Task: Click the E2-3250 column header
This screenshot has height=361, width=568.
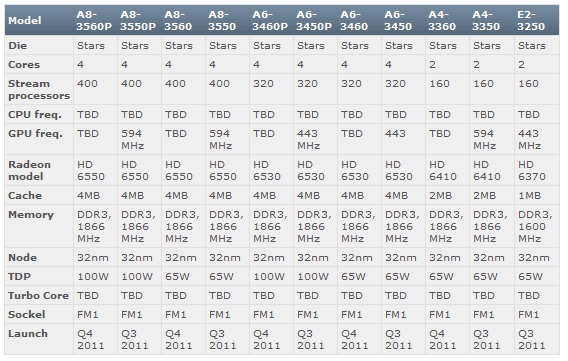Action: coord(531,21)
